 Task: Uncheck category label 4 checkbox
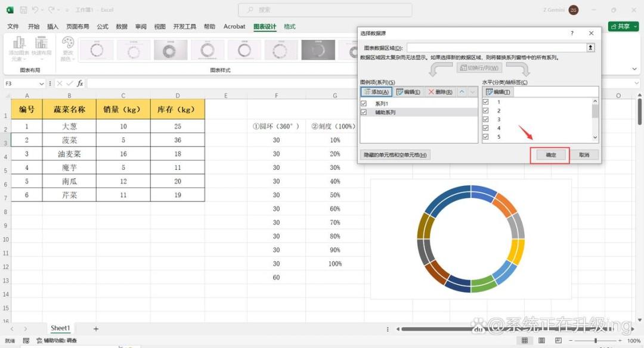tap(485, 128)
